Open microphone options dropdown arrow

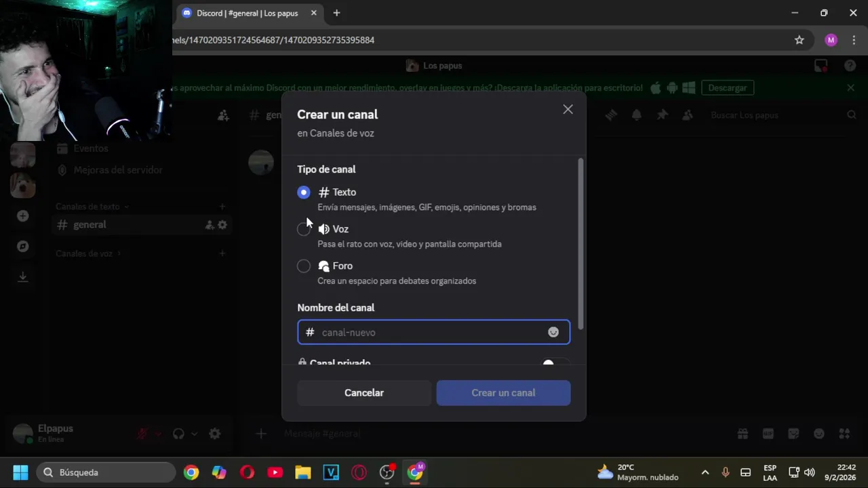(158, 434)
